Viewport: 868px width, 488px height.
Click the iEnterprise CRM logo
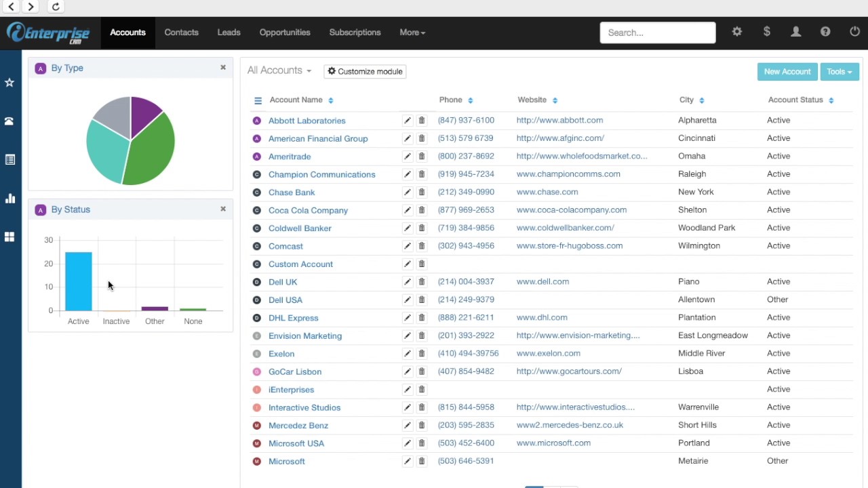pos(48,33)
